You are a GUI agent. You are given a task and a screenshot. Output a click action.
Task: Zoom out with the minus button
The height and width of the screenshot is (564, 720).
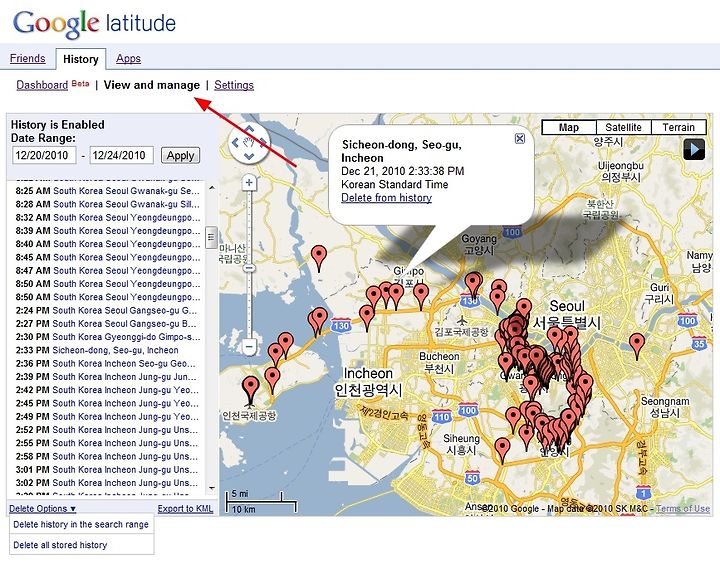point(249,346)
